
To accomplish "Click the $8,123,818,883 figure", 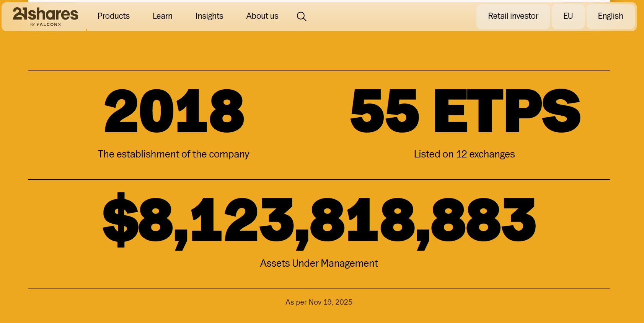I will [x=319, y=221].
